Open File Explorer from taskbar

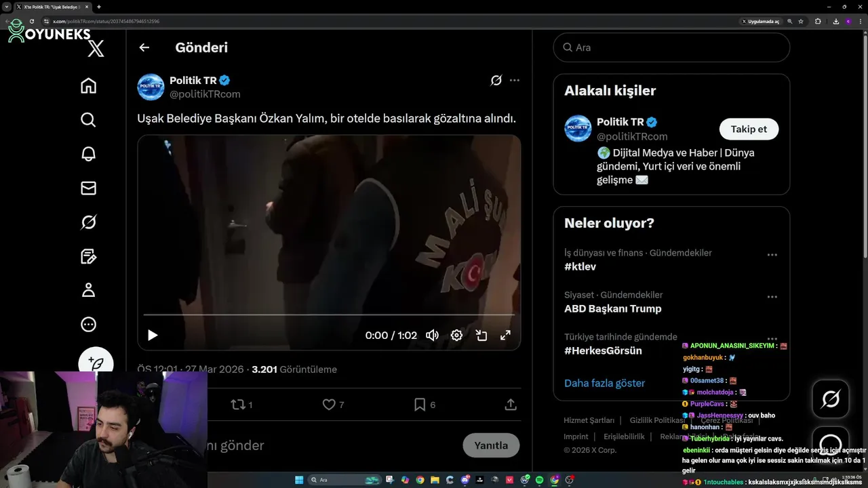coord(435,480)
